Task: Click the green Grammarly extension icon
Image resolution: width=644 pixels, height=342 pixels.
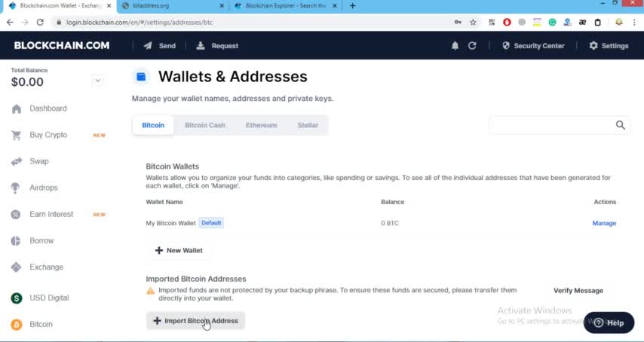Action: pos(553,22)
